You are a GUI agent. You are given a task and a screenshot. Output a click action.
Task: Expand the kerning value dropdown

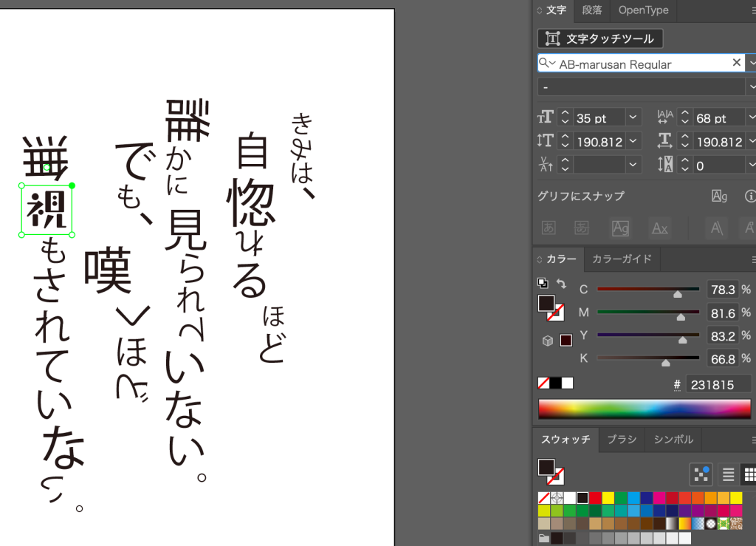pyautogui.click(x=633, y=165)
